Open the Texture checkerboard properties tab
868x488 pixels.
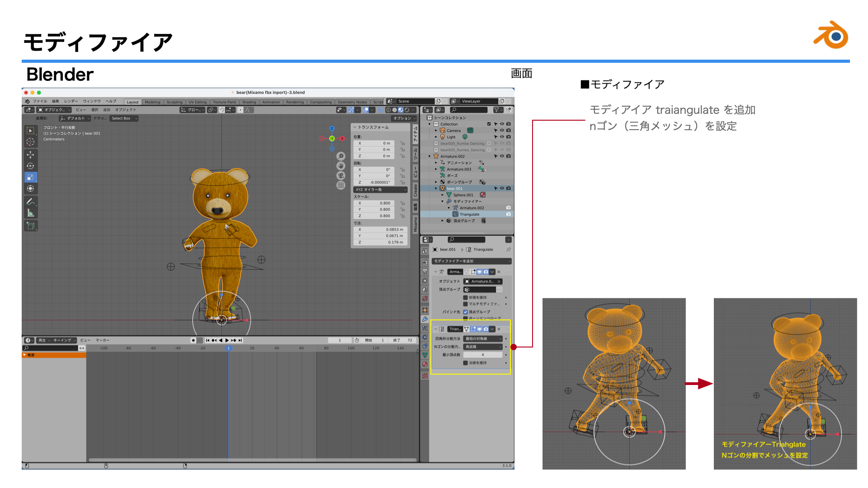pyautogui.click(x=425, y=375)
